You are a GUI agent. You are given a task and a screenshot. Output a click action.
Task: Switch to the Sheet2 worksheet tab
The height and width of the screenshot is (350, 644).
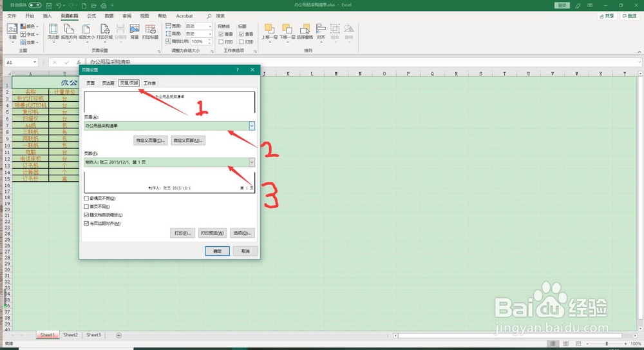point(71,335)
